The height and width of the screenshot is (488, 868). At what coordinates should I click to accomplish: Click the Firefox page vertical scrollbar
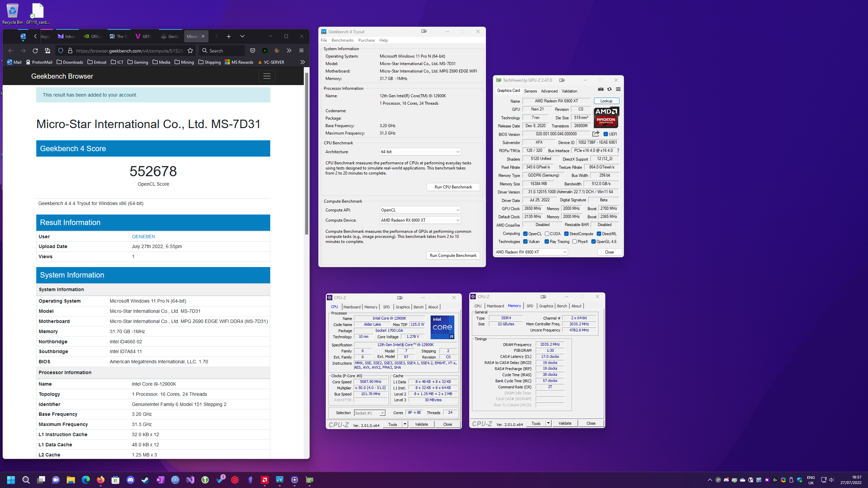coord(307,154)
